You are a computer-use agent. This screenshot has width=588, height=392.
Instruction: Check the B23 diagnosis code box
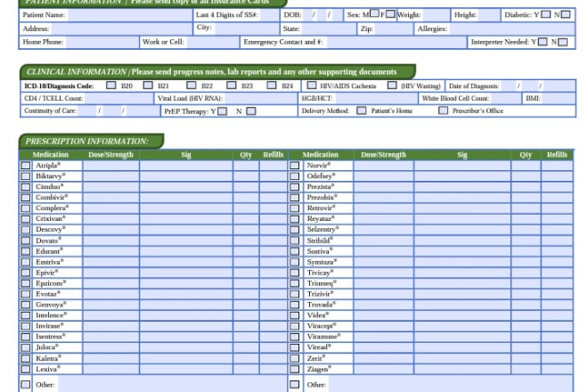pos(232,86)
